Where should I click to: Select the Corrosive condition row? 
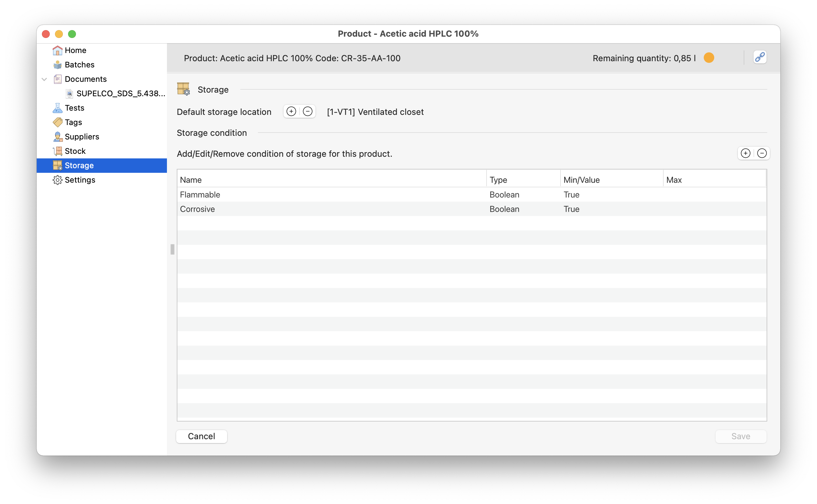[x=472, y=209]
